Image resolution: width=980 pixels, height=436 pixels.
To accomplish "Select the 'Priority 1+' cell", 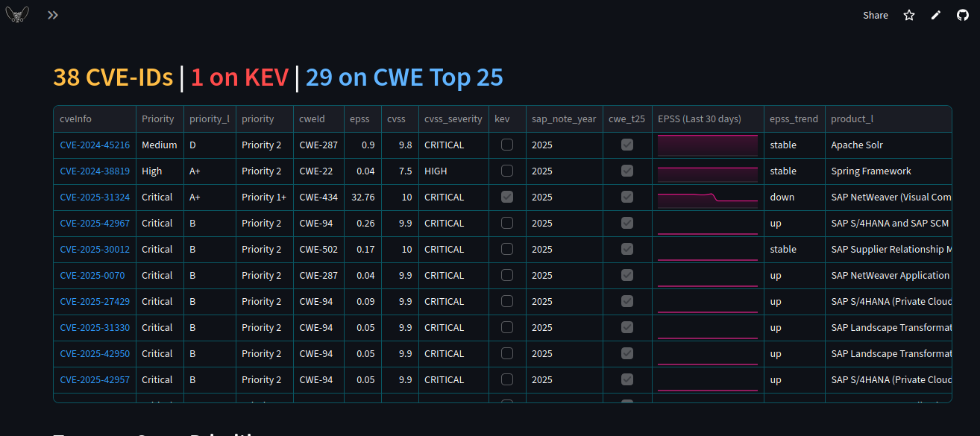I will point(265,197).
